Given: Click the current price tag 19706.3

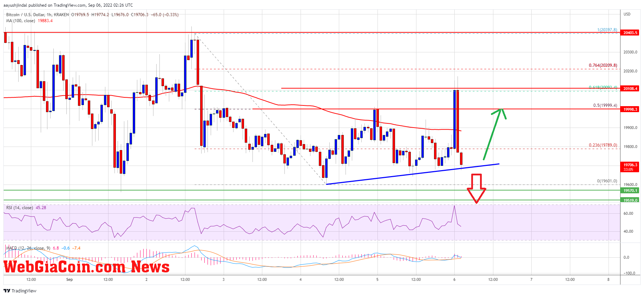Looking at the screenshot, I should [x=630, y=165].
